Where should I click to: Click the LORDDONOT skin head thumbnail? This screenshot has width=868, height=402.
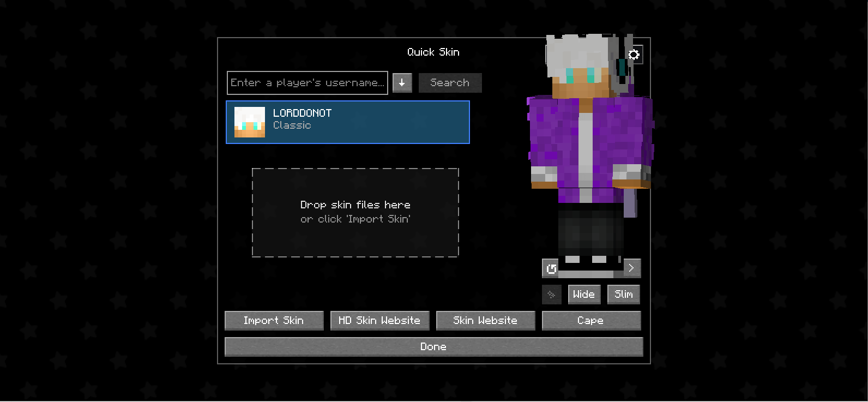pyautogui.click(x=250, y=122)
